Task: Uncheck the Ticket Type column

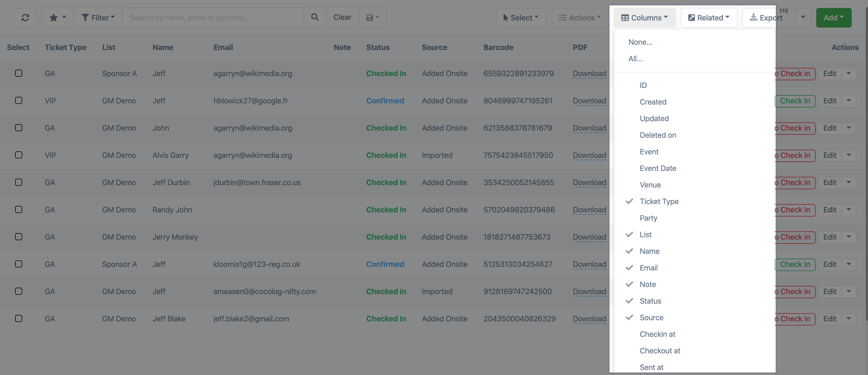Action: [695, 201]
